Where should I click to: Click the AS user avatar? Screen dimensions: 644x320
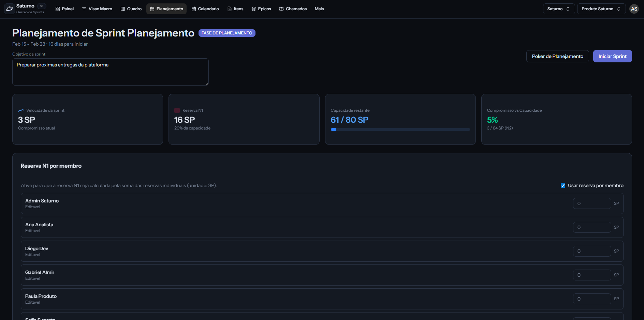(634, 9)
